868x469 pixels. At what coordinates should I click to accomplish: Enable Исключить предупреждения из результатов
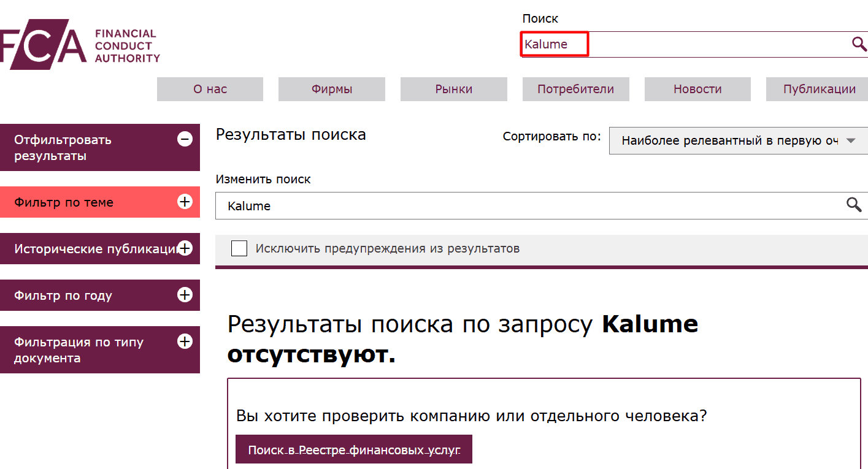(x=239, y=248)
